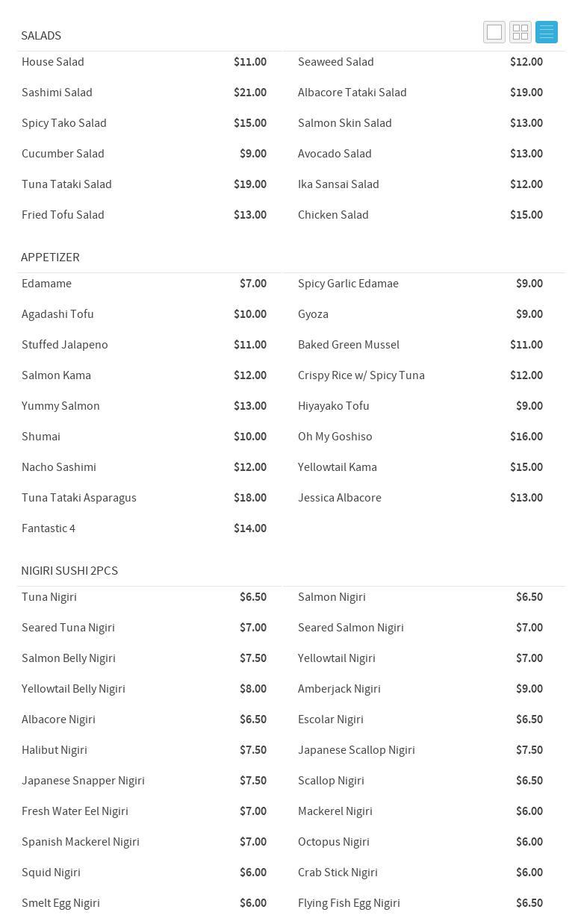The image size is (575, 924).
Task: Click the Stuffed Jalapeno appetizer
Action: click(x=65, y=345)
